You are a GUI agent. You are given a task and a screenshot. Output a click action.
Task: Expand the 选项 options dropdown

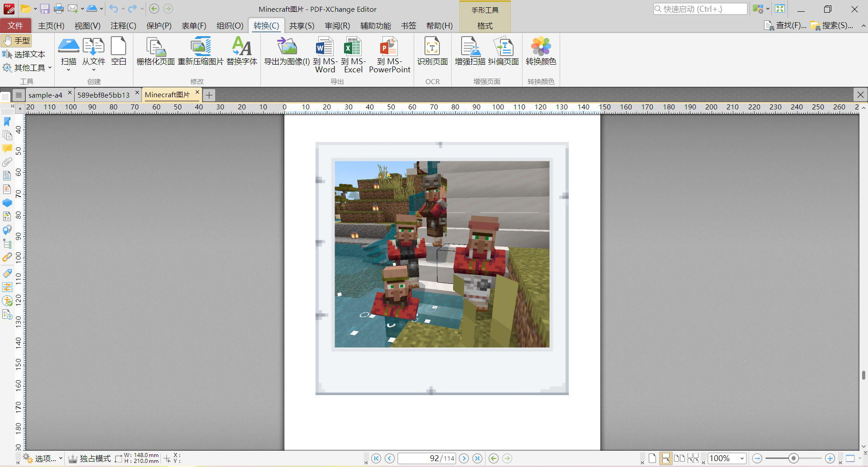click(43, 458)
